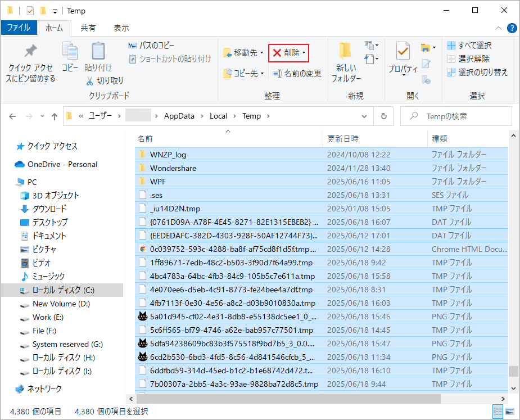Click the Paste clipboard icon
This screenshot has height=420, width=520.
click(x=98, y=51)
